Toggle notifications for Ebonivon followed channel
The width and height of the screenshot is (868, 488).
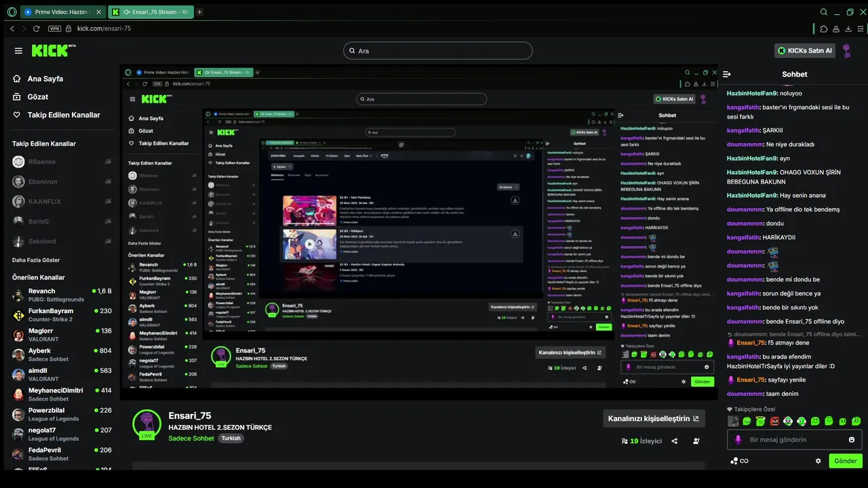click(108, 182)
